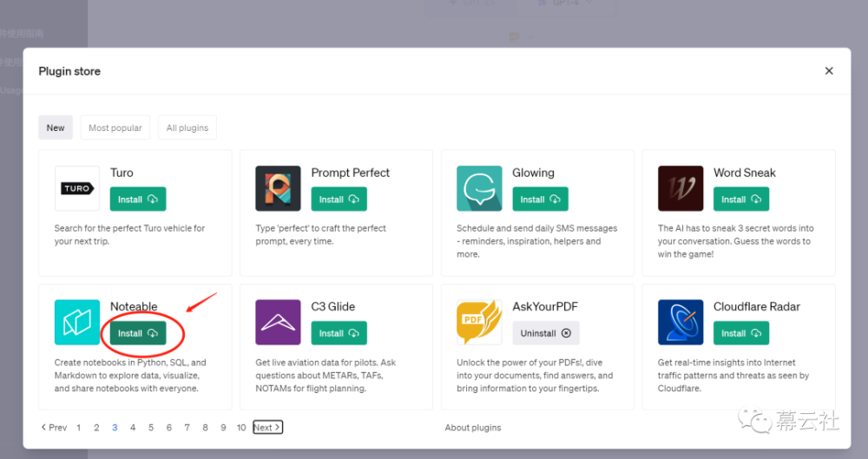Install the Turo plugin
Screen dimensions: 868x459
click(138, 200)
